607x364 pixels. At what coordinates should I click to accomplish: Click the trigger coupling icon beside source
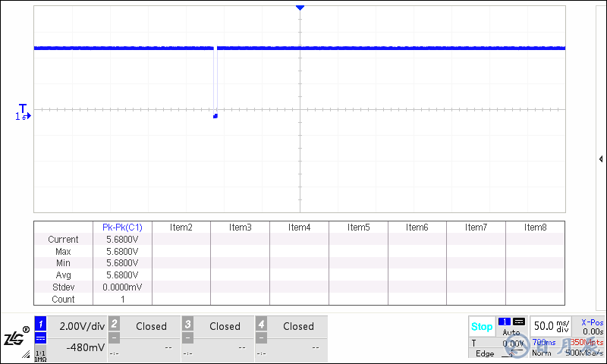pos(519,322)
